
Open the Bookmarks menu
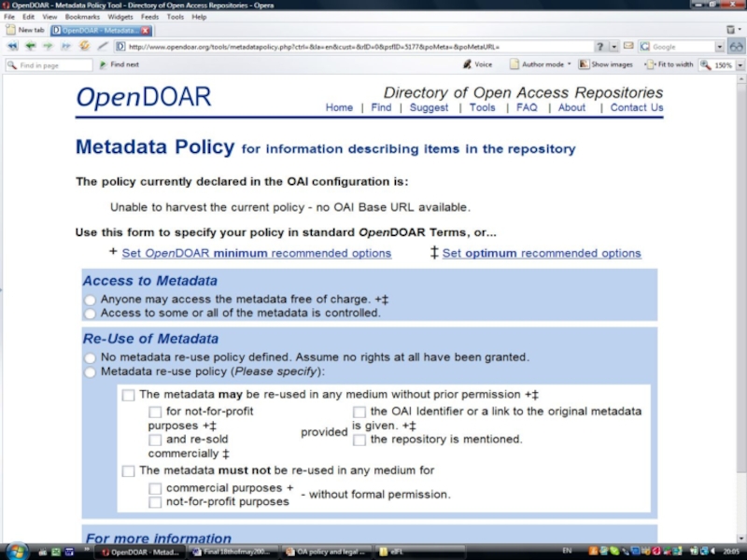[82, 17]
